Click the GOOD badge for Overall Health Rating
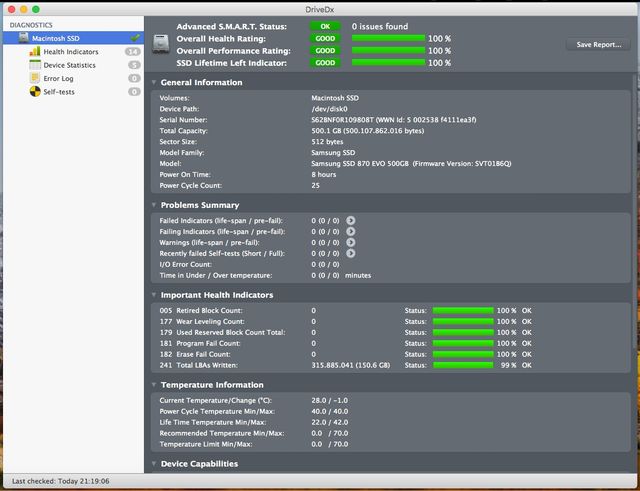 click(325, 38)
